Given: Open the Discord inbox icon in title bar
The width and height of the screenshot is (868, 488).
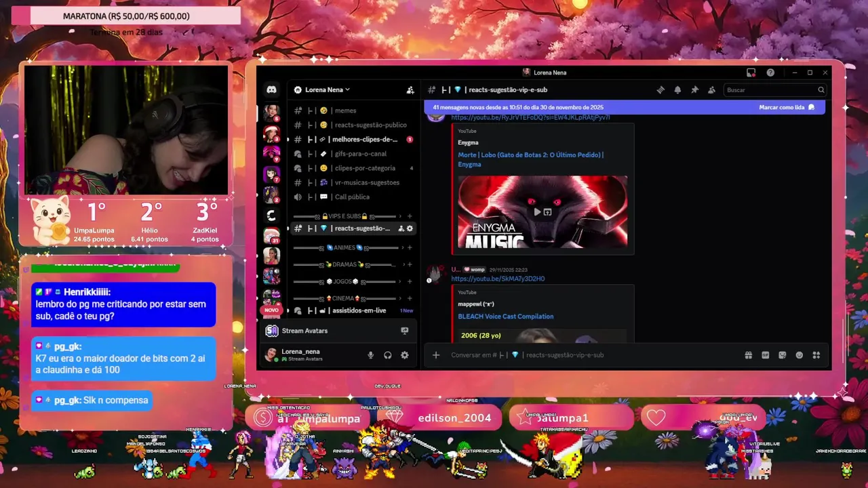Looking at the screenshot, I should (751, 73).
